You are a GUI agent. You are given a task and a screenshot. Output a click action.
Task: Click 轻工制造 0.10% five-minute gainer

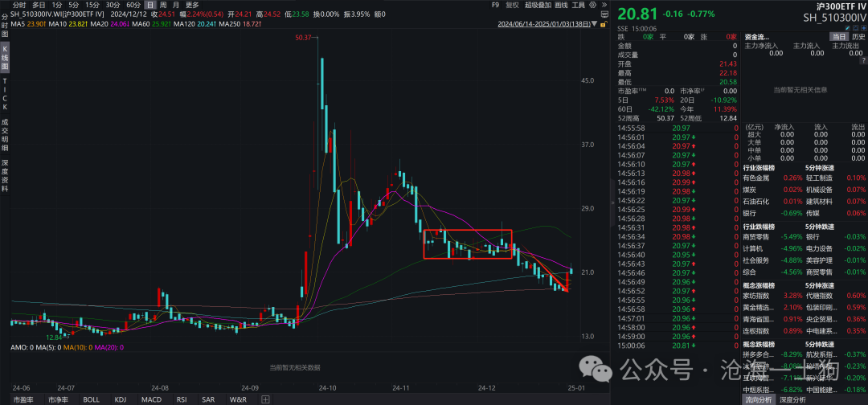(x=836, y=178)
